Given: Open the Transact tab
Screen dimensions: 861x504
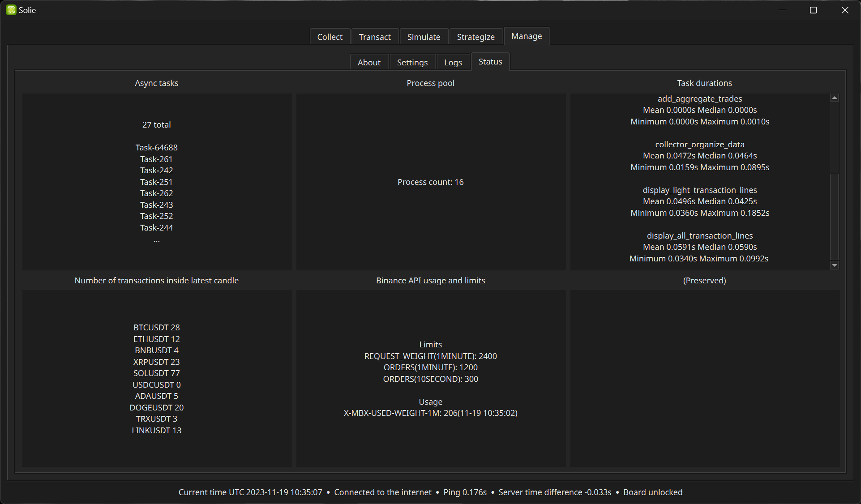Looking at the screenshot, I should [x=375, y=37].
